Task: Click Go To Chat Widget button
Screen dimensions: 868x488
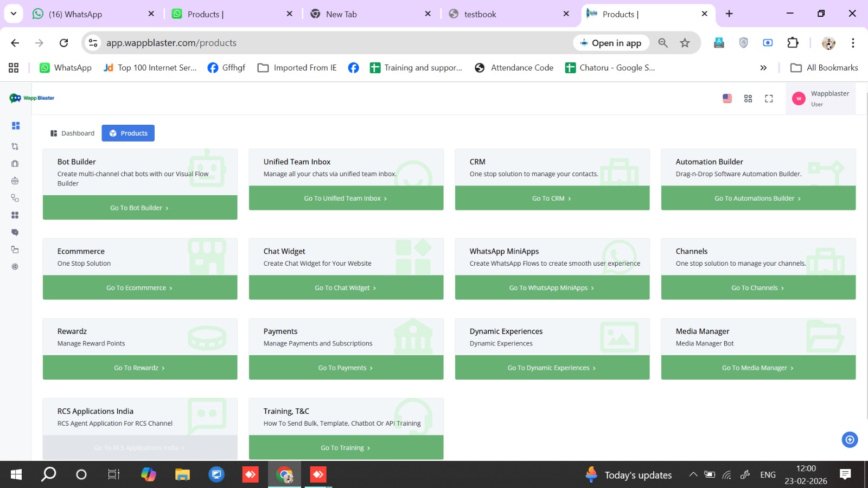Action: point(346,288)
